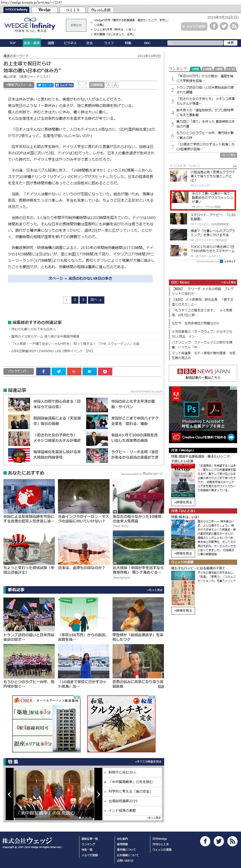Screen dimensions: 241x868
Task: Click the Facebook icon in the header
Action: 214,26
